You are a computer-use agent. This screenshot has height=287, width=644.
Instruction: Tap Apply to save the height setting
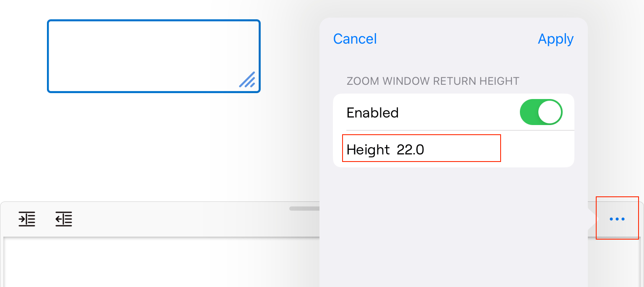pyautogui.click(x=556, y=39)
